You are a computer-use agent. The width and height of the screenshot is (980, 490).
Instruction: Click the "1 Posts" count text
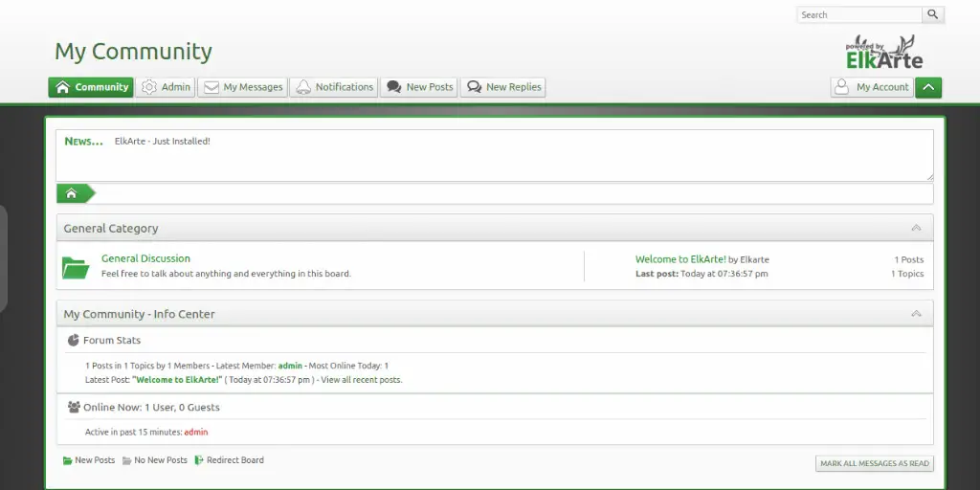pos(909,259)
